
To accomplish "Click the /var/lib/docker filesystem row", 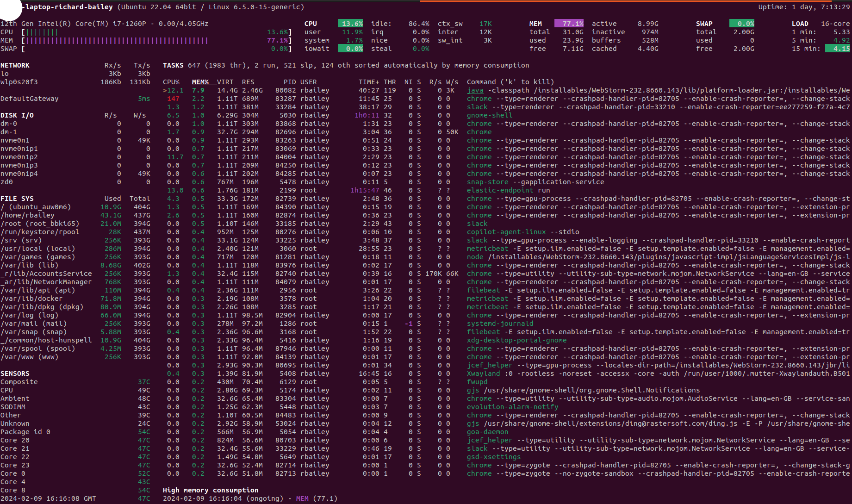I will 75,299.
